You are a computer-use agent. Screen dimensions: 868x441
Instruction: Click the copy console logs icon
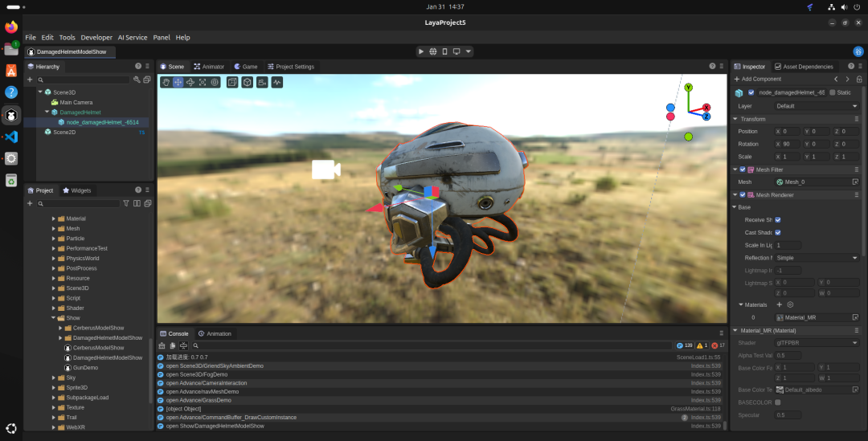click(173, 345)
